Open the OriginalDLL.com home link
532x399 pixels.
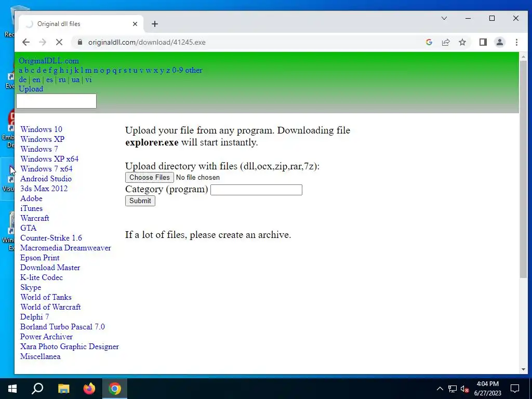click(48, 61)
